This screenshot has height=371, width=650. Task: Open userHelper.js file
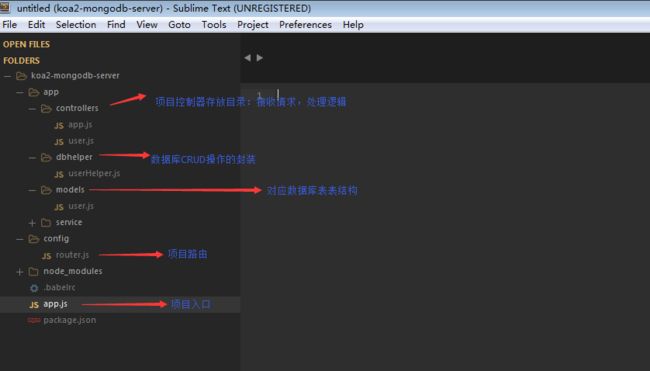click(x=94, y=173)
